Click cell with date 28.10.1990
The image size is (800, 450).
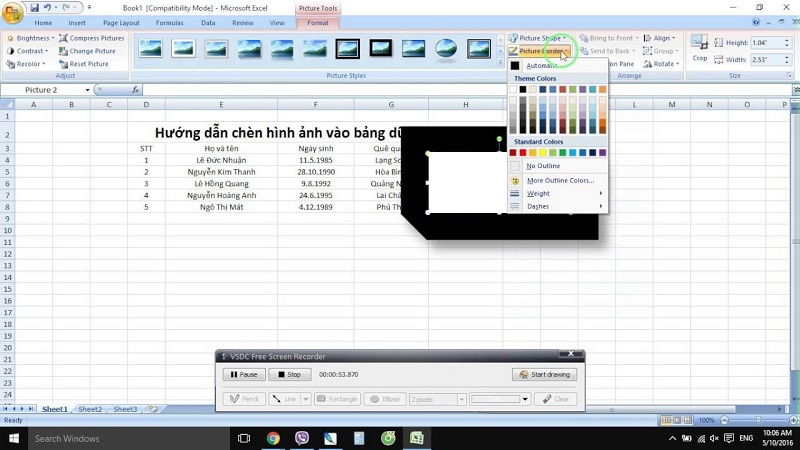315,172
